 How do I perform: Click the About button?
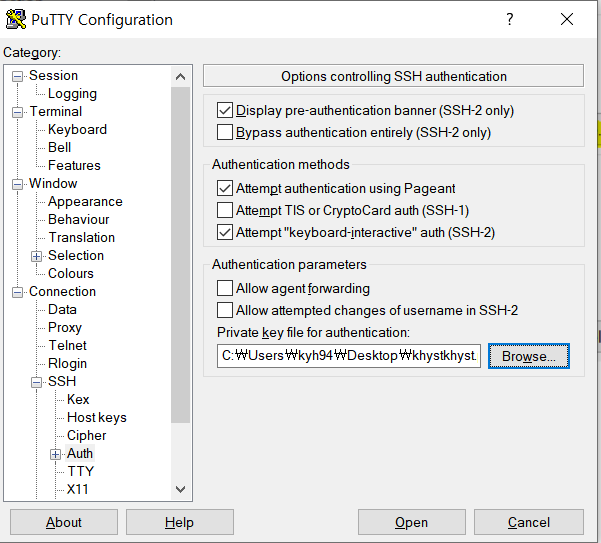[x=64, y=522]
